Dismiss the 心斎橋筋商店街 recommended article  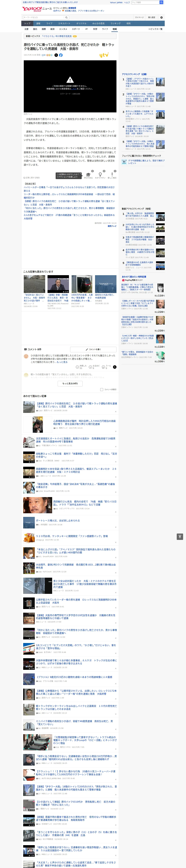point(116,431)
